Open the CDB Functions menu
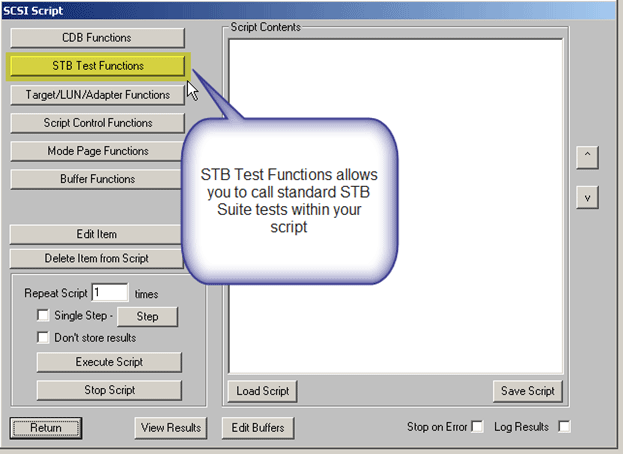The width and height of the screenshot is (624, 454). [x=98, y=38]
